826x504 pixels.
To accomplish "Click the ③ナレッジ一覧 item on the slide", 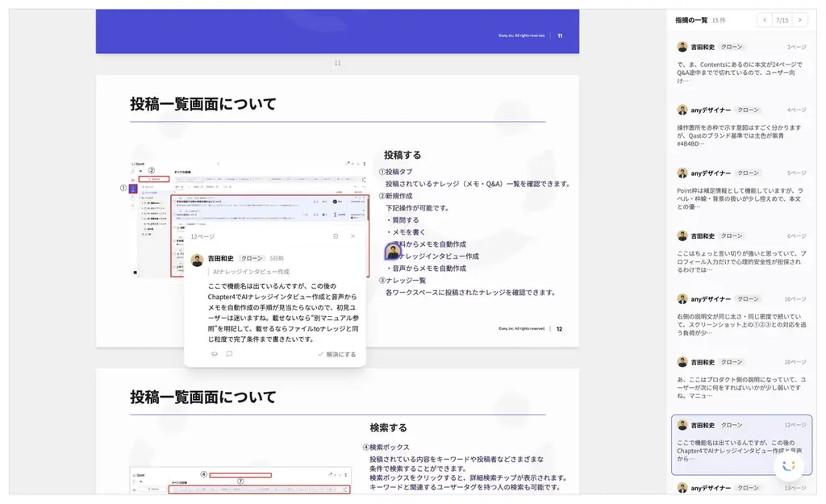I will click(403, 281).
